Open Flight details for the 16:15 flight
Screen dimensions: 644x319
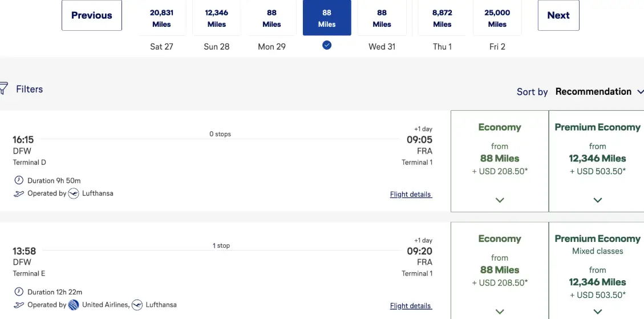coord(411,194)
